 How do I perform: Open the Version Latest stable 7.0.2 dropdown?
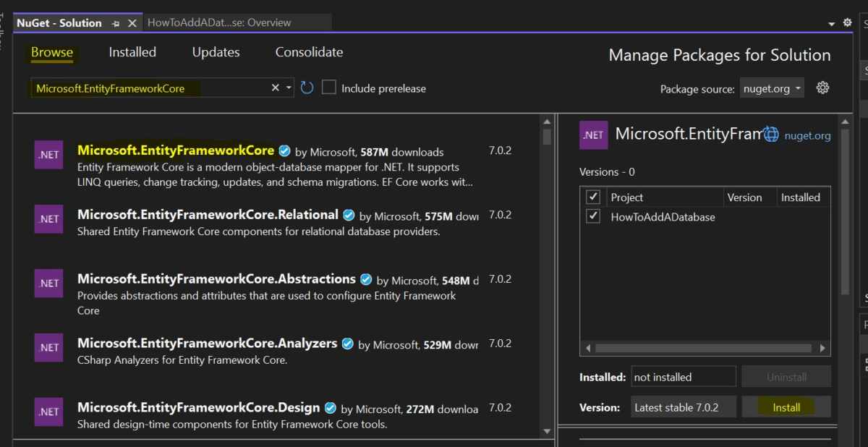pos(683,407)
